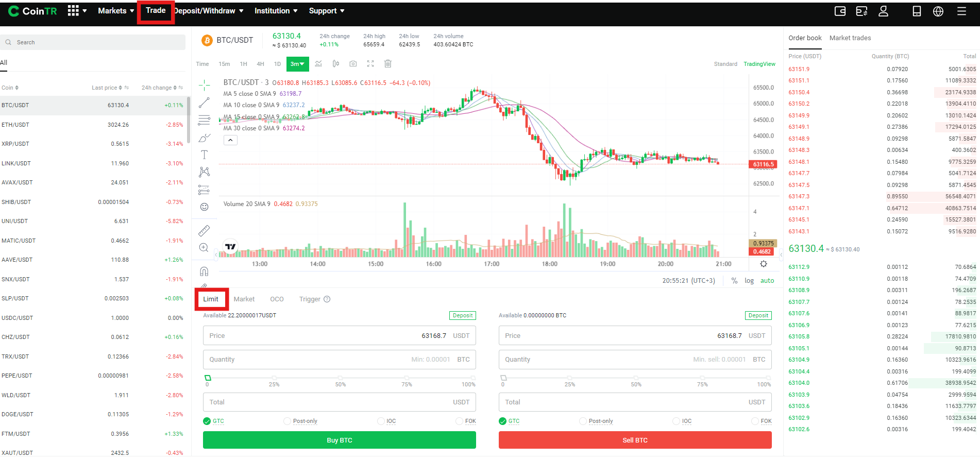
Task: Collapse the moving average legend chevron
Action: coord(230,140)
